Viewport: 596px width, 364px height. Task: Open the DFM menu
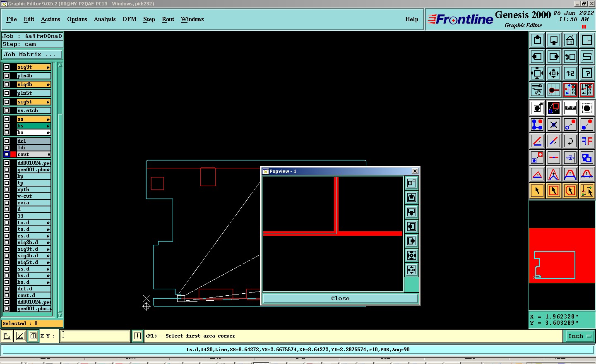(130, 19)
